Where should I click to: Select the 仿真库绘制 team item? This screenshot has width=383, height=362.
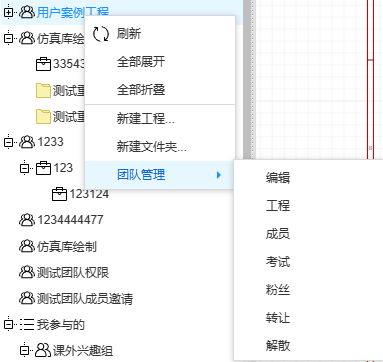(x=67, y=246)
